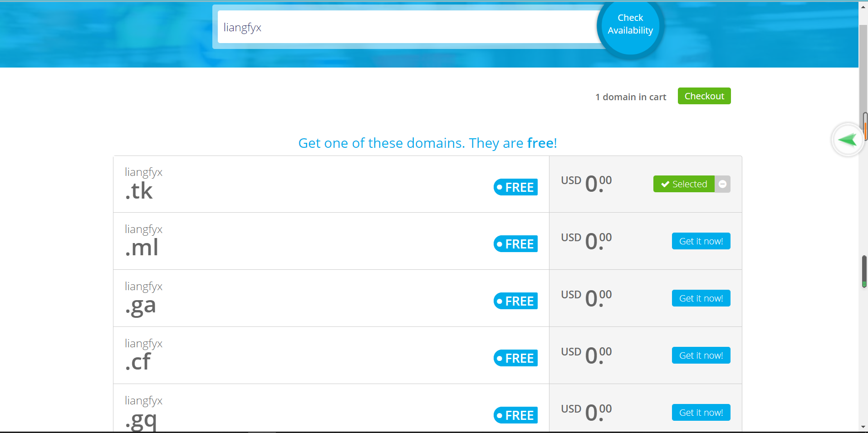This screenshot has width=868, height=433.
Task: Click the FREE badge for .tk domain
Action: (x=515, y=187)
